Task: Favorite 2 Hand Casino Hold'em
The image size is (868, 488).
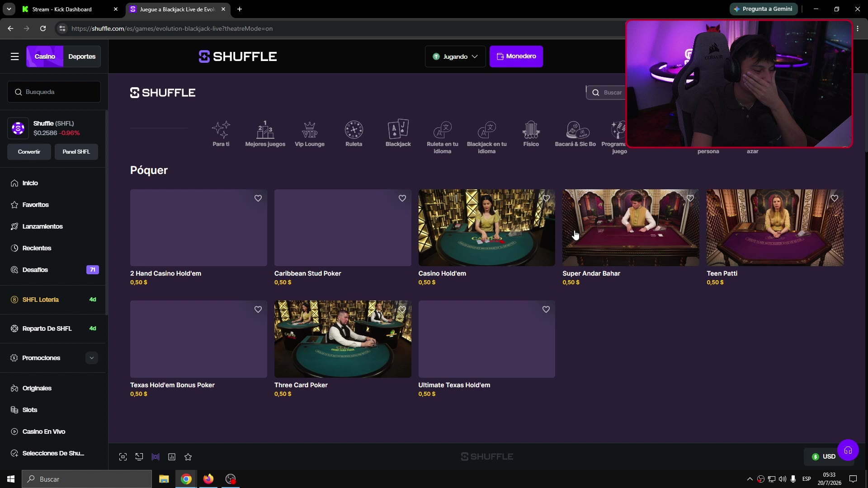Action: 258,198
